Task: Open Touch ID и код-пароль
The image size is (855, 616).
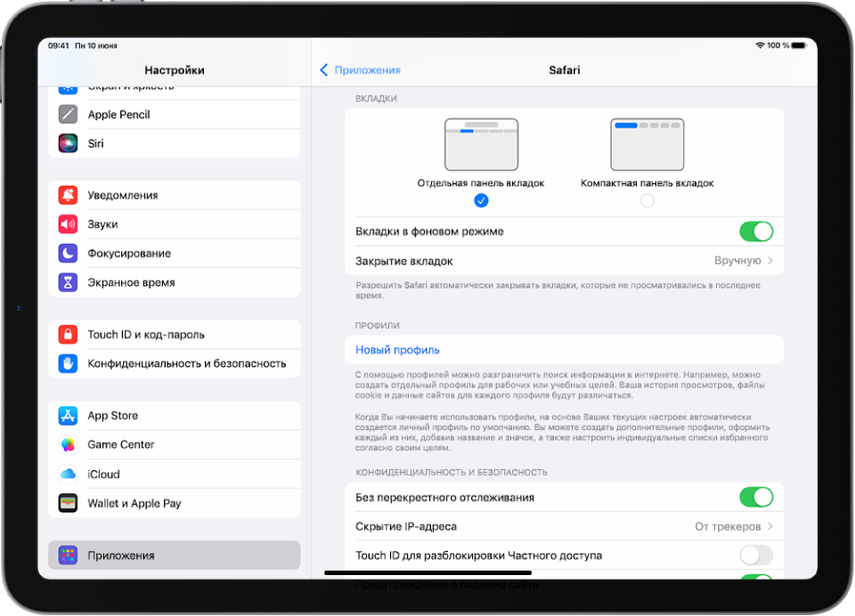Action: pos(174,334)
